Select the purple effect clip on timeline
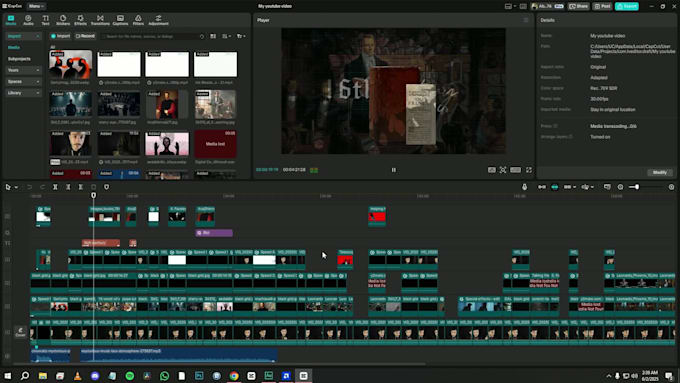The width and height of the screenshot is (680, 383). click(214, 233)
